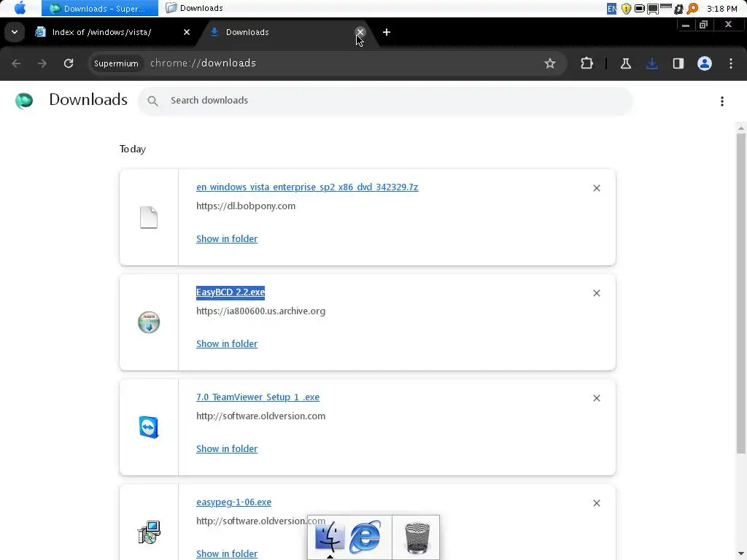
Task: Open downloads page more actions menu
Action: (721, 101)
